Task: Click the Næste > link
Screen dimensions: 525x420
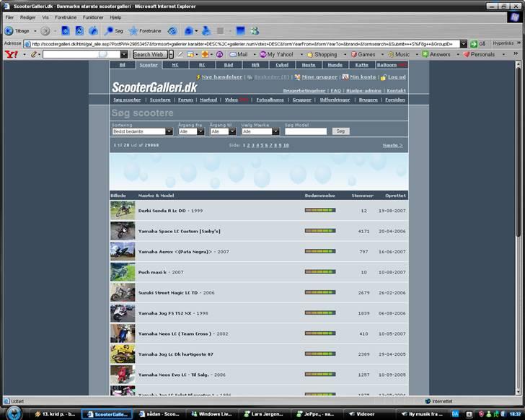Action: pos(392,145)
